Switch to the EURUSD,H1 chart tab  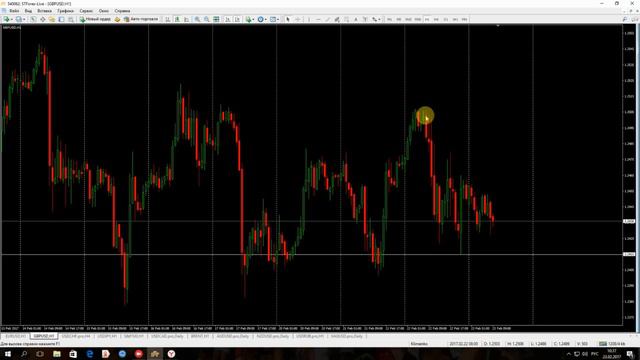[x=16, y=336]
